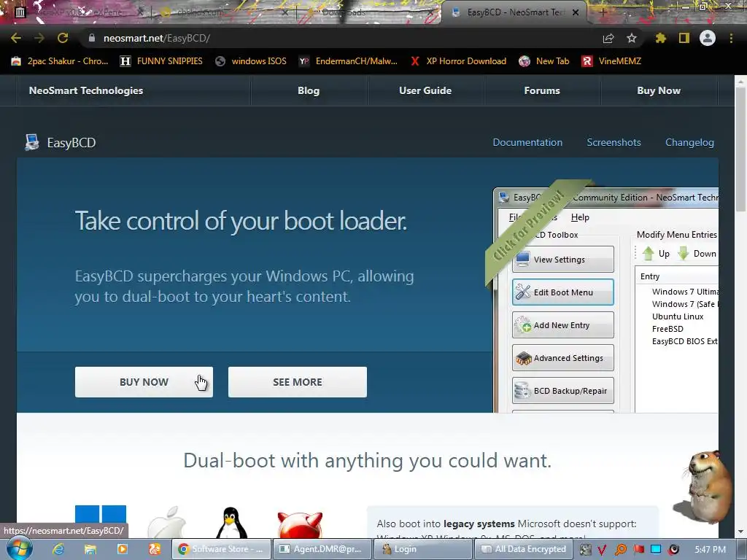Select the FreeBSD entry in preview
Viewport: 747px width, 560px height.
click(667, 329)
